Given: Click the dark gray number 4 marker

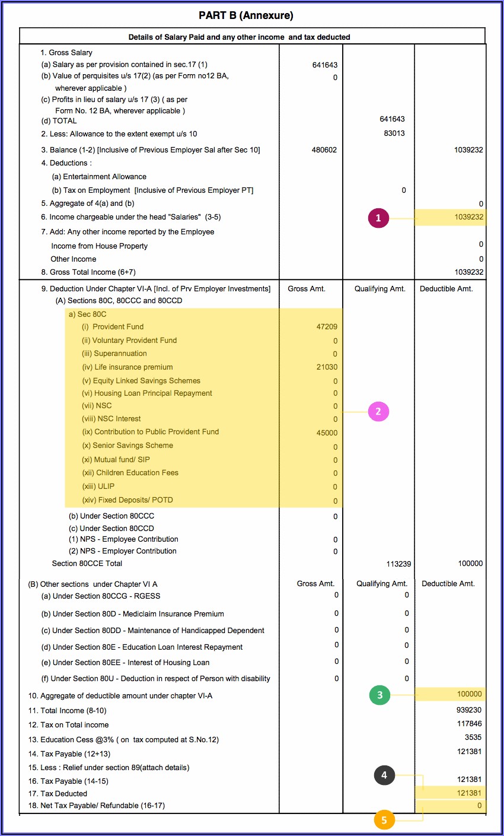Looking at the screenshot, I should pos(384,775).
